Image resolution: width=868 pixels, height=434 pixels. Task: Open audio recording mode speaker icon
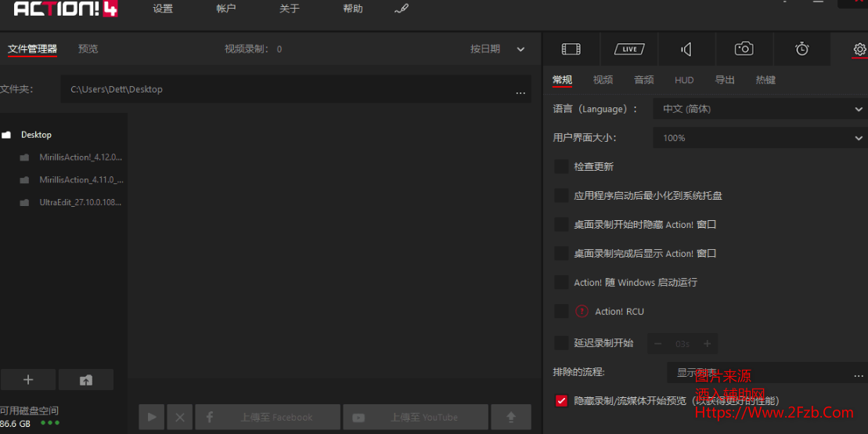coord(686,49)
